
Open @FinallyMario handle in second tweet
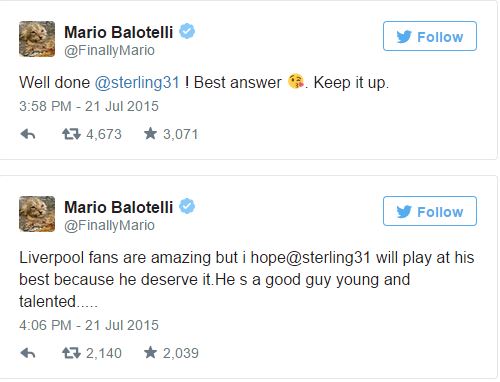click(x=109, y=226)
